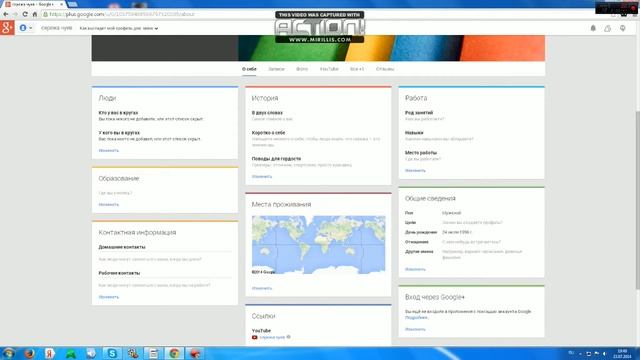The height and width of the screenshot is (360, 640).
Task: Click the 'Поводы для гордости' heading
Action: pos(276,158)
